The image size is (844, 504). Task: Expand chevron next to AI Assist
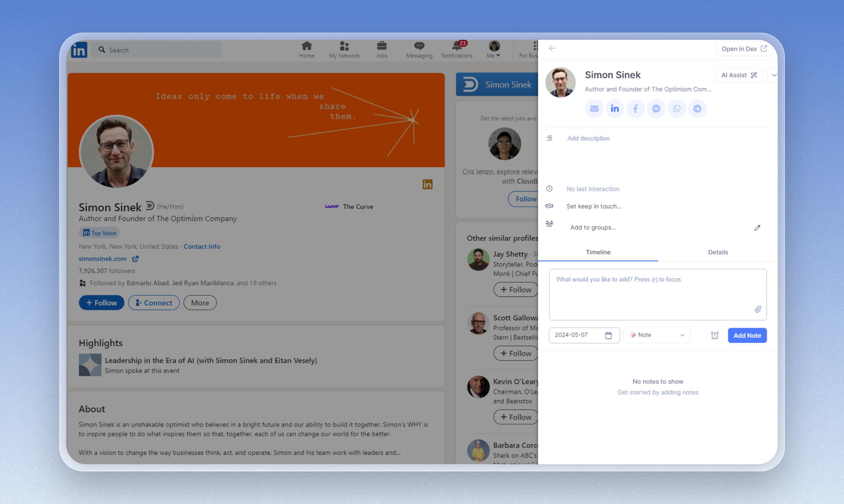click(774, 75)
